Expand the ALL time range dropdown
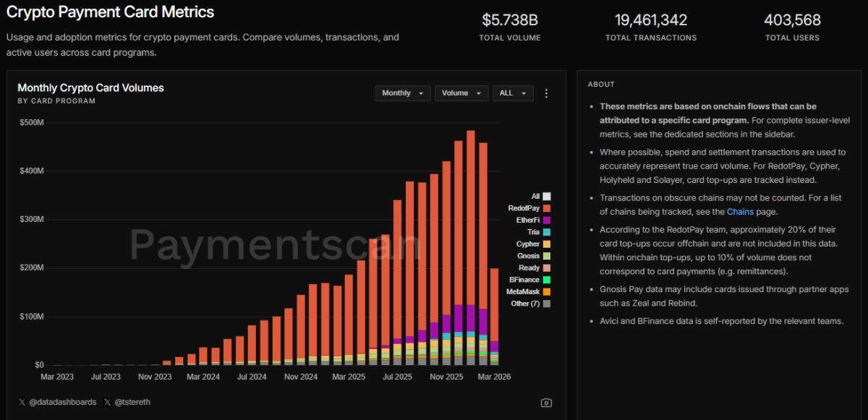 [x=513, y=93]
